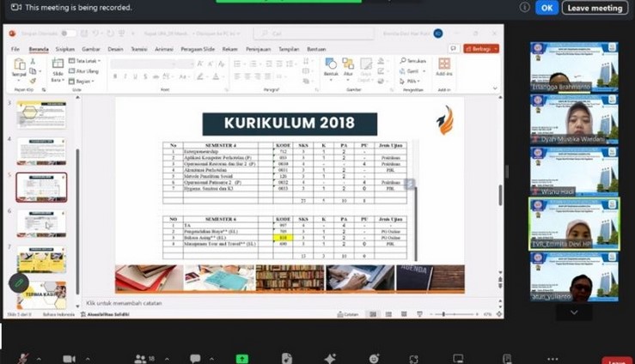This screenshot has height=364, width=635.
Task: Click the Zoom camera video icon
Action: pos(69,358)
